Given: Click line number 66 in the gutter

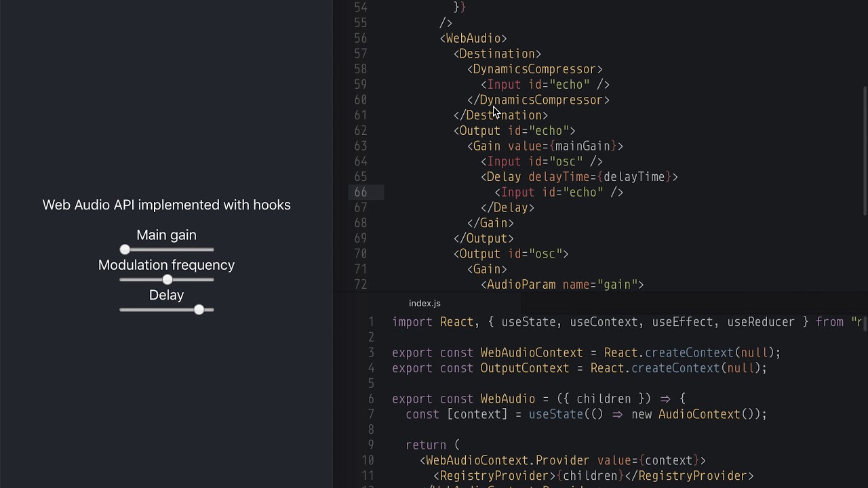Looking at the screenshot, I should pyautogui.click(x=361, y=192).
